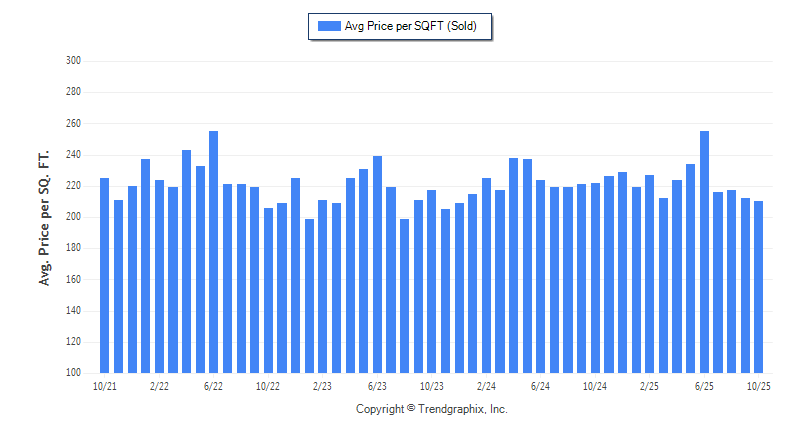Click the Copyright Trendgraphix, Inc. text
Image resolution: width=800 pixels, height=434 pixels.
(x=432, y=409)
